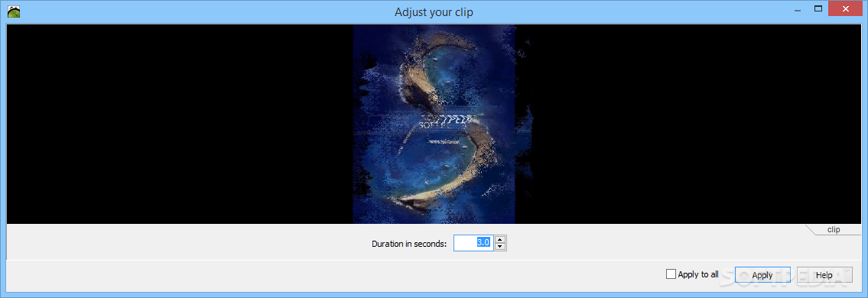Select the clip tab

tap(833, 229)
